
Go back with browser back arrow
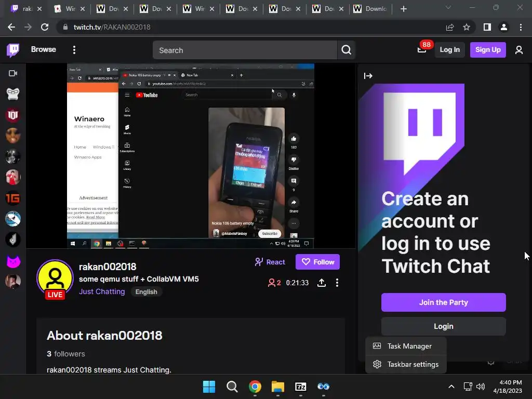pyautogui.click(x=11, y=27)
